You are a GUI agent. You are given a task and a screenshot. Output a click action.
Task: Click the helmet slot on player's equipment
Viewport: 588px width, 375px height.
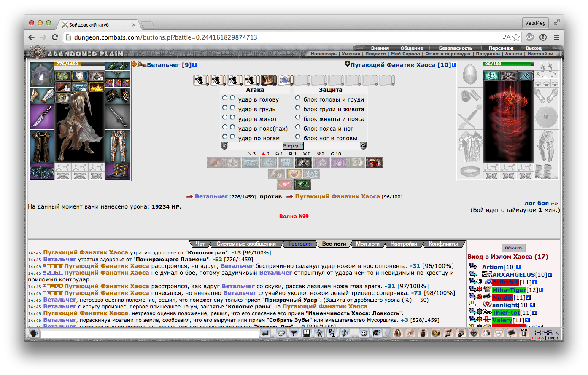(42, 75)
